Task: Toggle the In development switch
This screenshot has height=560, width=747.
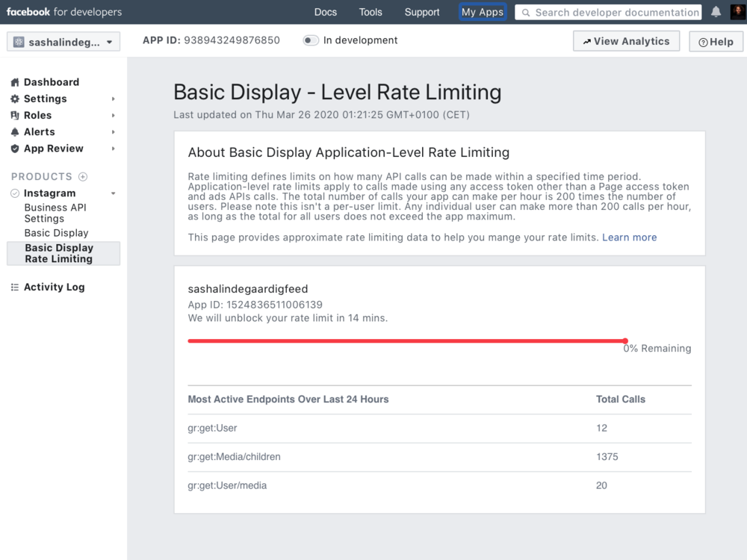Action: 311,40
